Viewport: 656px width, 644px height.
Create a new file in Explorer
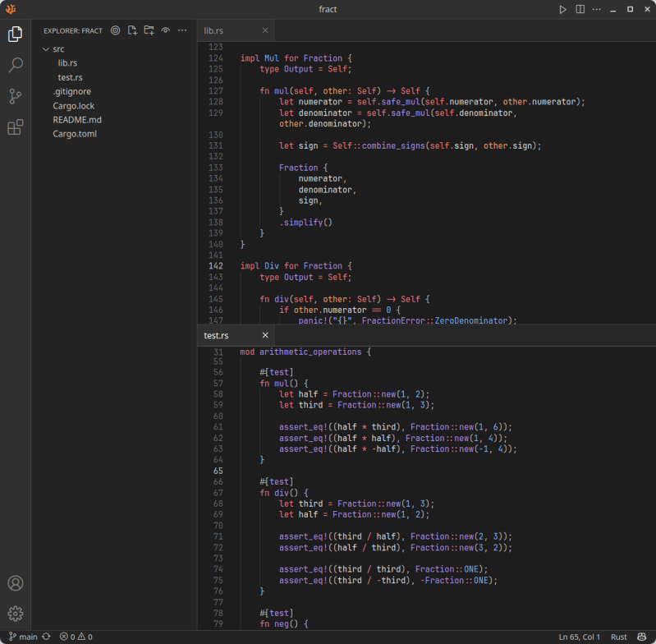coord(132,30)
